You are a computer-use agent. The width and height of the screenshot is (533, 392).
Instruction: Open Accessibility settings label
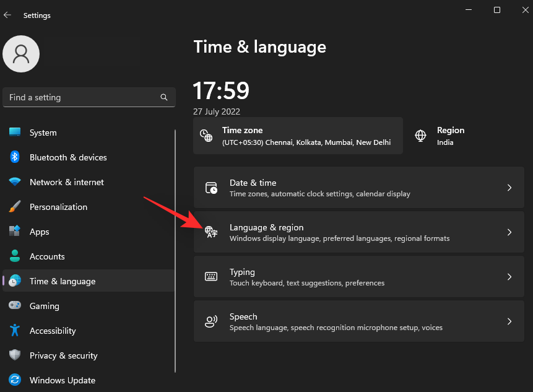(53, 331)
